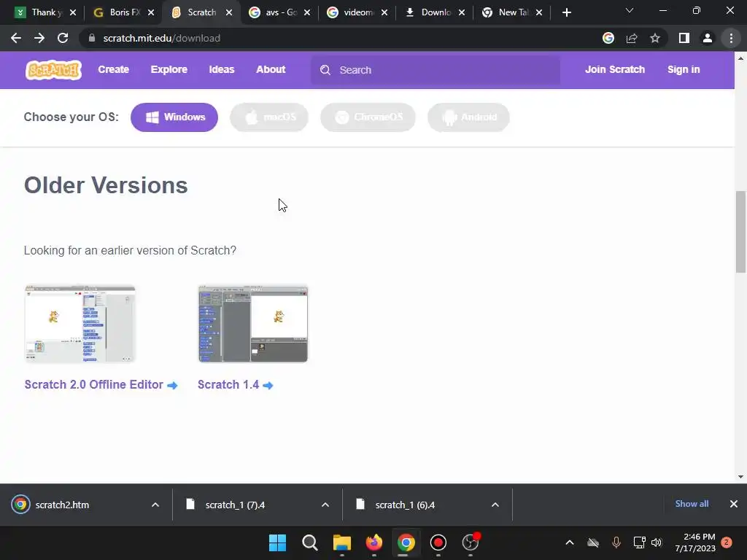Open the Chrome profile menu
747x560 pixels.
708,38
